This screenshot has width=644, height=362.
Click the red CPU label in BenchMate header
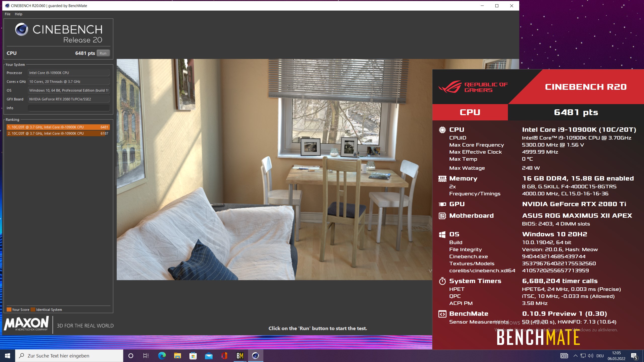point(470,112)
